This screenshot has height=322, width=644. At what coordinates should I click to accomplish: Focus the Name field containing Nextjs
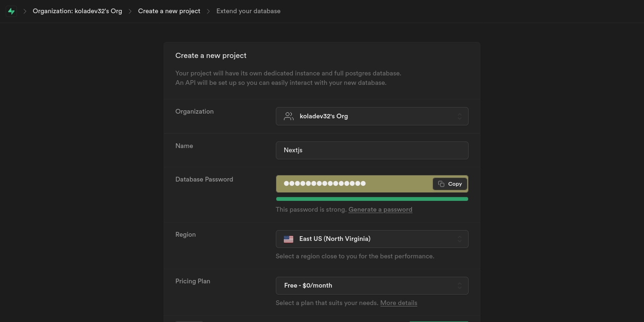pyautogui.click(x=372, y=150)
